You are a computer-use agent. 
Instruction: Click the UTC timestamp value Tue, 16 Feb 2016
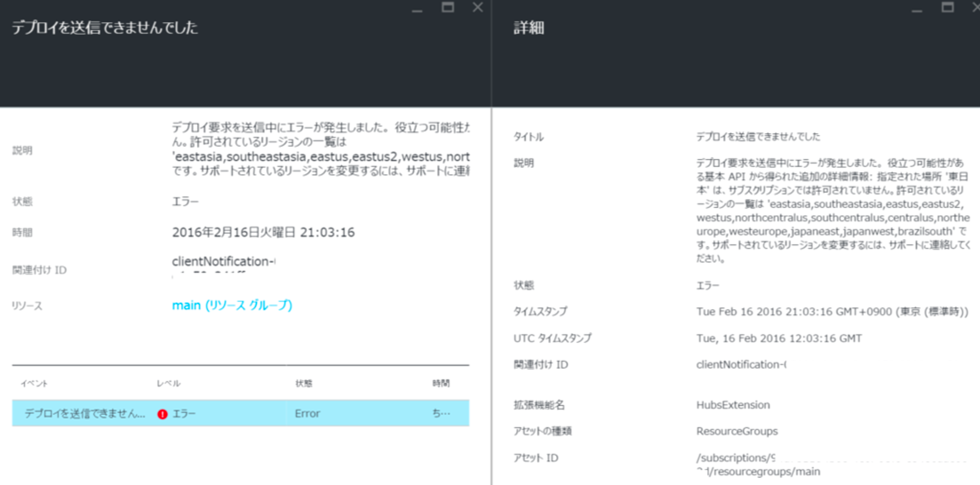[x=779, y=338]
